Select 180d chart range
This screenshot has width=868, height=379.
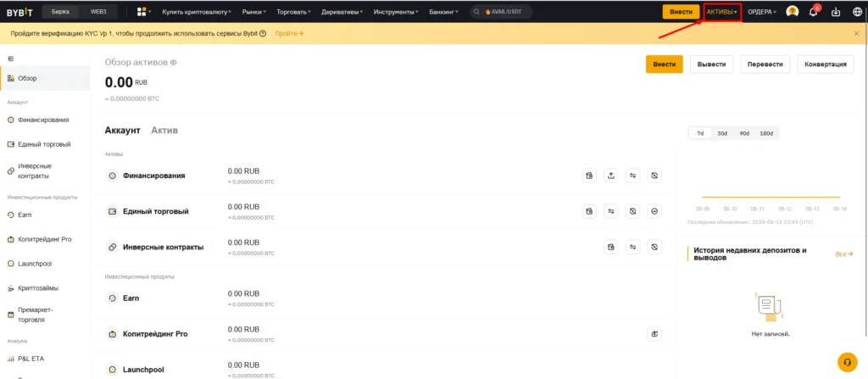pos(766,133)
